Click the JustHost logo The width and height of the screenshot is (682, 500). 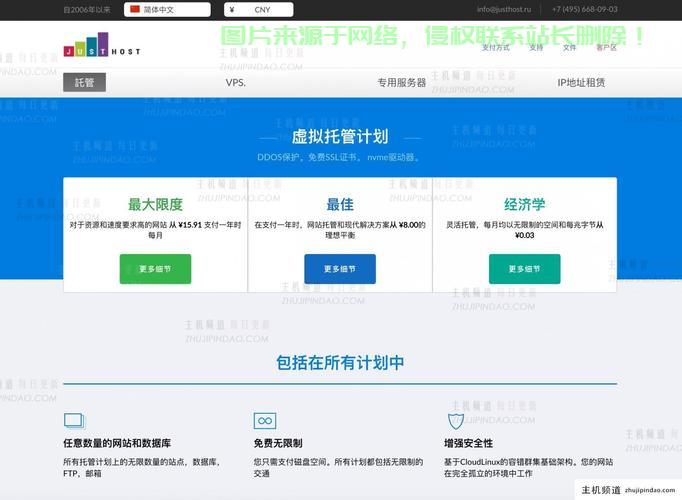[101, 47]
